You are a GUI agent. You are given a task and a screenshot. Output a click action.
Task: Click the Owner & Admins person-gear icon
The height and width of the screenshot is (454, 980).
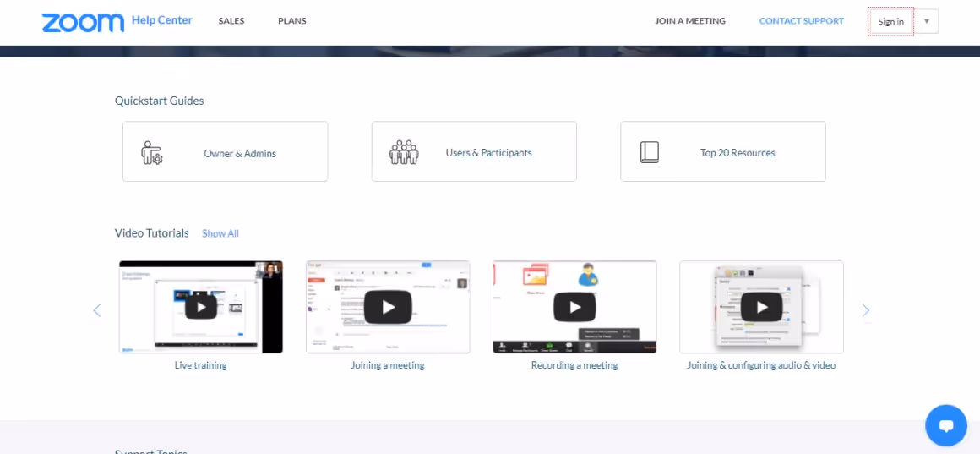(x=152, y=152)
